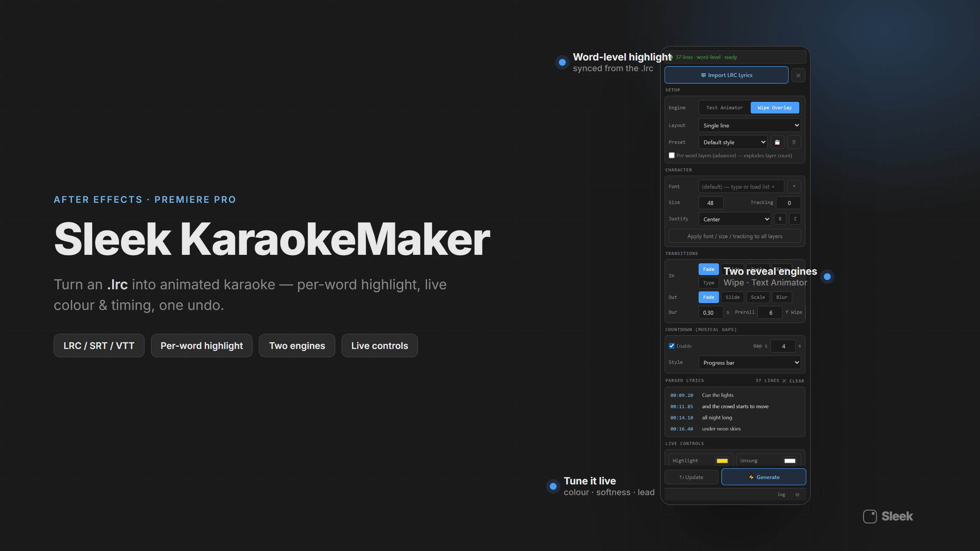Open the yellow Highlight color swatch
The height and width of the screenshot is (551, 980).
click(x=722, y=461)
